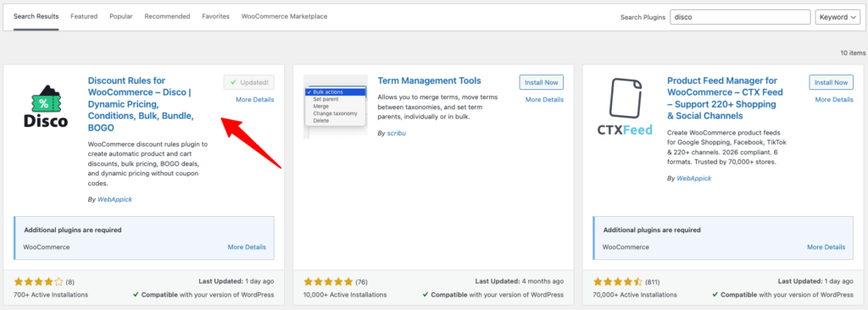Open More Details below CTX Feed Install button
Screen dimensions: 868x310
(x=834, y=100)
